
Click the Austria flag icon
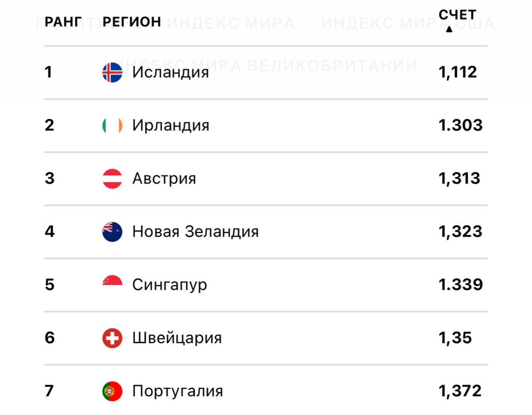(x=112, y=179)
